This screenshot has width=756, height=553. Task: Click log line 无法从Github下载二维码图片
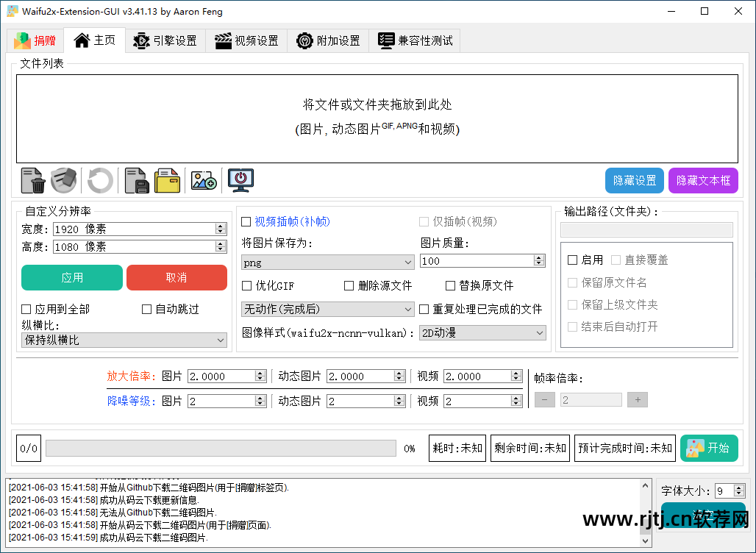coord(113,513)
